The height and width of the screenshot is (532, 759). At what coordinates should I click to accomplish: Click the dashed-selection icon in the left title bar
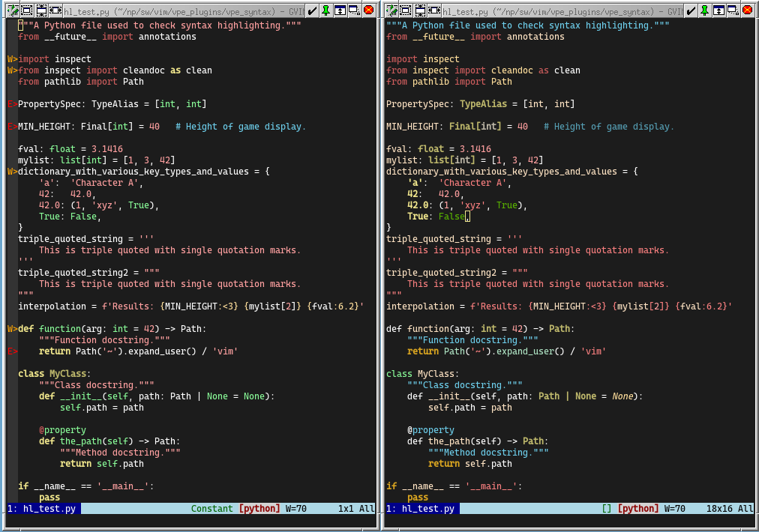click(25, 10)
